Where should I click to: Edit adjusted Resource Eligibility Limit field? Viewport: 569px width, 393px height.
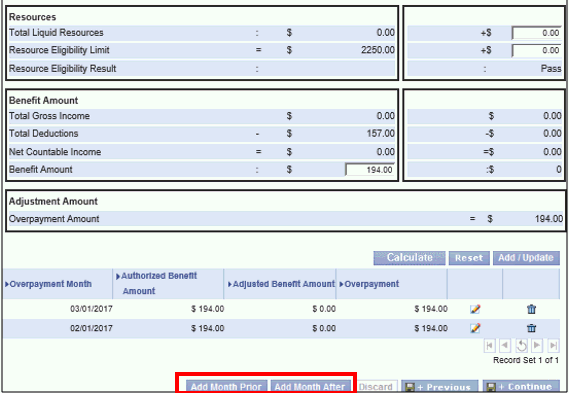click(x=537, y=50)
